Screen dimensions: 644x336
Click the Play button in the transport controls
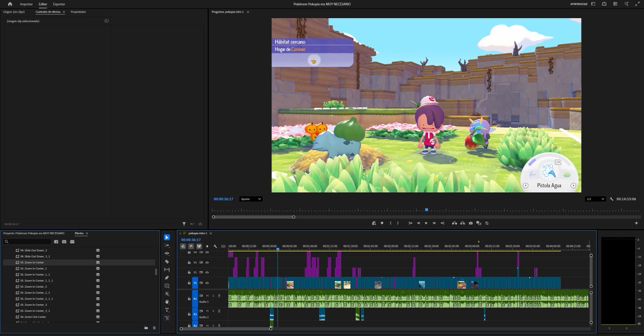tap(426, 223)
